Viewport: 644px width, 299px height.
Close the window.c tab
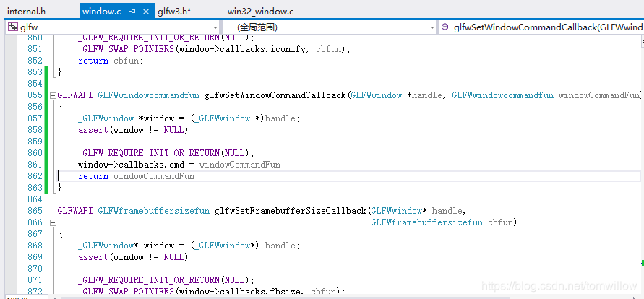coord(145,12)
